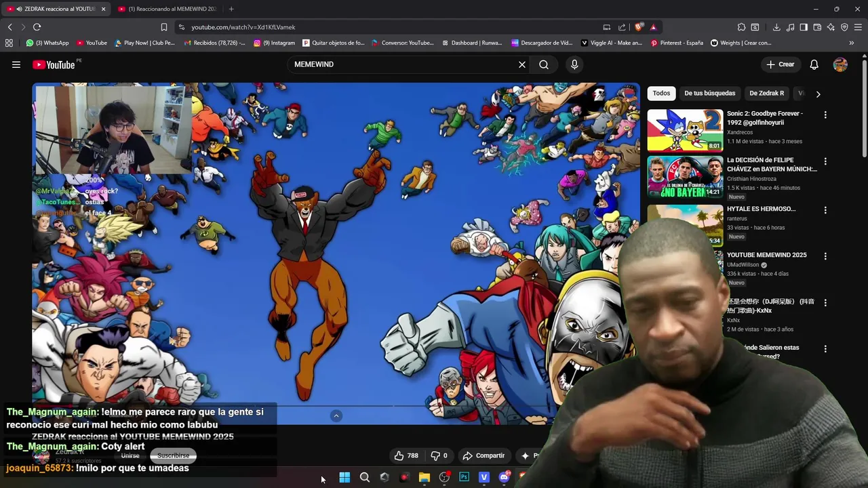Open the Brave Rewards triangle icon
The height and width of the screenshot is (488, 868).
(653, 27)
